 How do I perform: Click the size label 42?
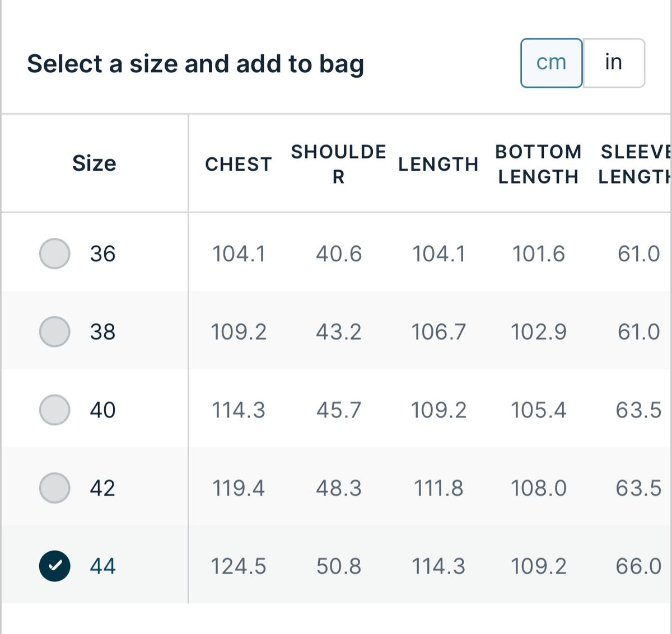[x=102, y=487]
